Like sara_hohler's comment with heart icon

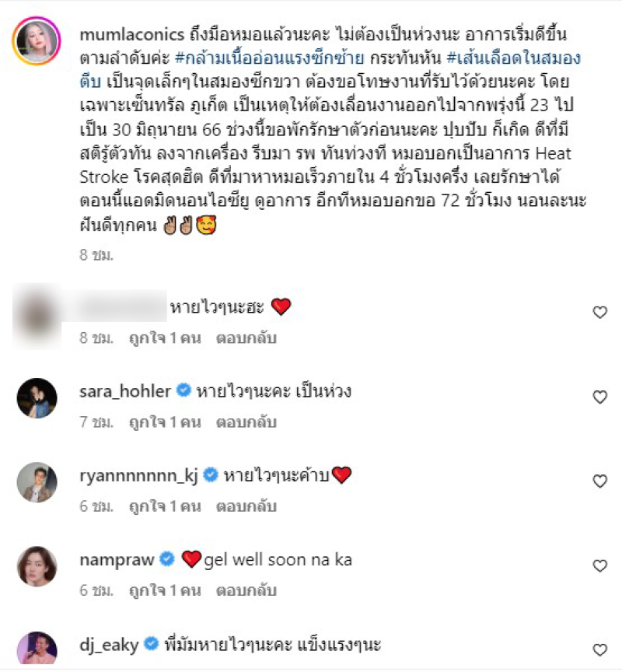[x=599, y=397]
